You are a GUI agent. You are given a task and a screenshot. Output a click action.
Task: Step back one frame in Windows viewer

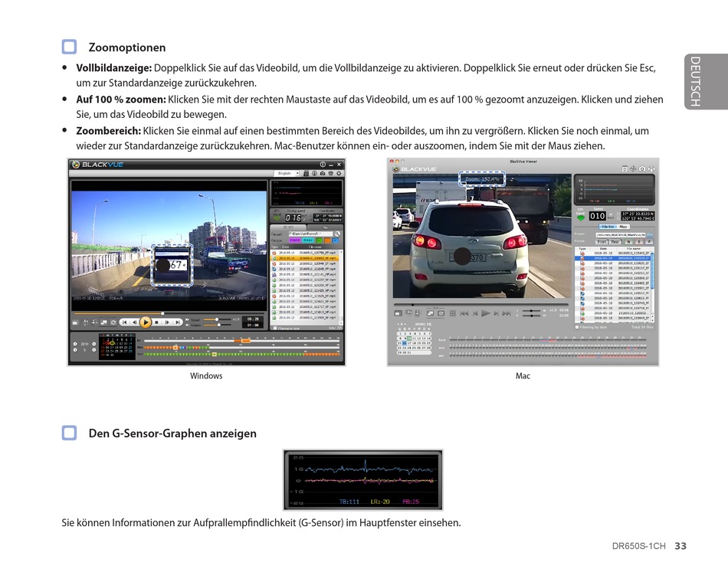pyautogui.click(x=135, y=322)
